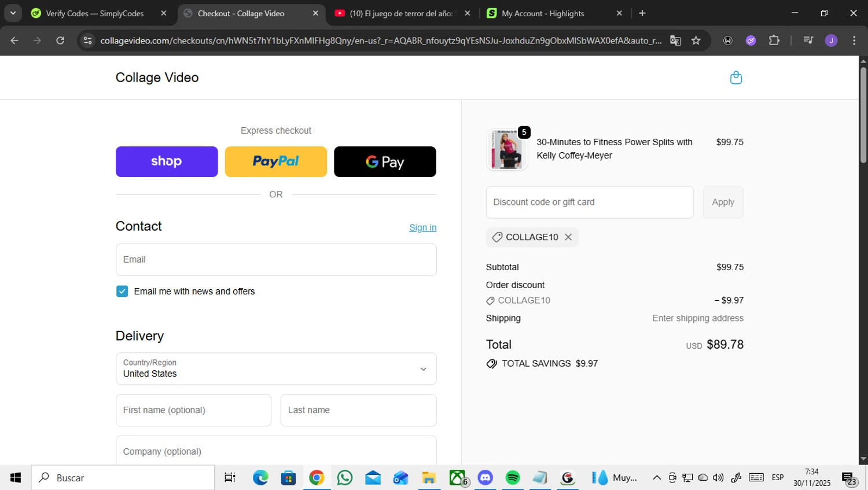Open the volume control in system tray
Image resolution: width=868 pixels, height=490 pixels.
(x=718, y=478)
